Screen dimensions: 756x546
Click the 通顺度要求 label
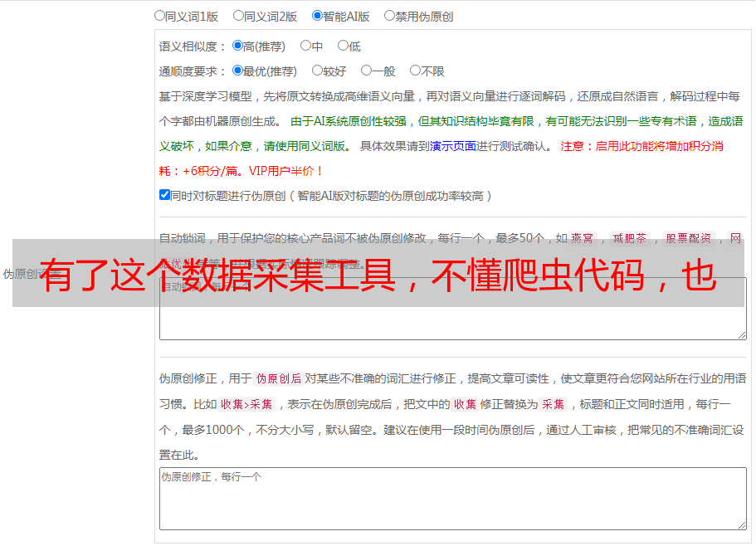(x=193, y=71)
